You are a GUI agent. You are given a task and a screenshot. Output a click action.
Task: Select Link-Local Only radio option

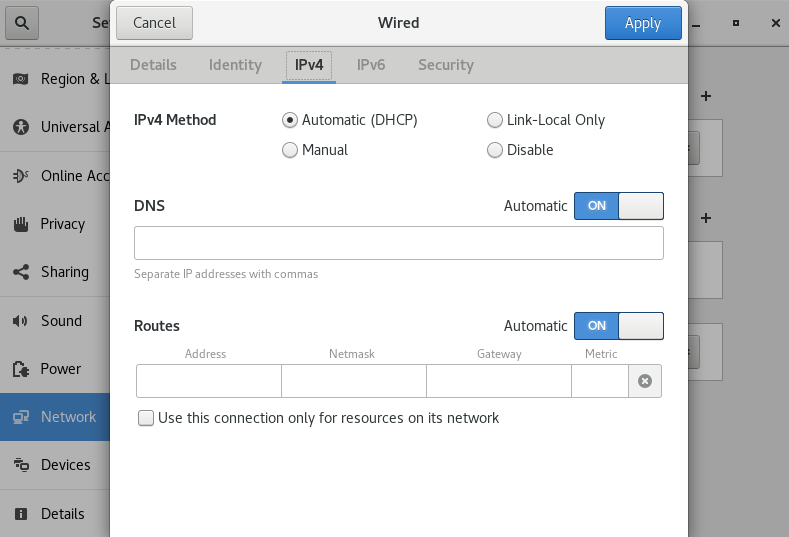[x=495, y=120]
